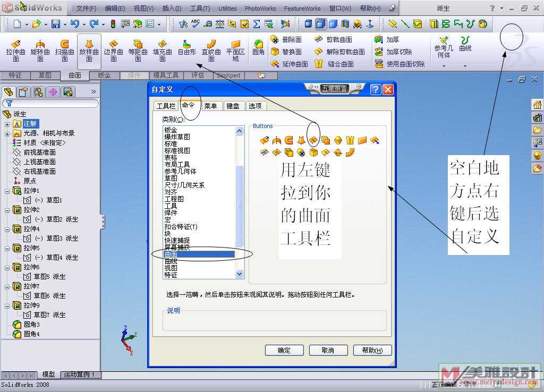544x392 pixels.
Task: Click Trim Surface (剪裁曲面) in the ribbon
Action: click(333, 39)
